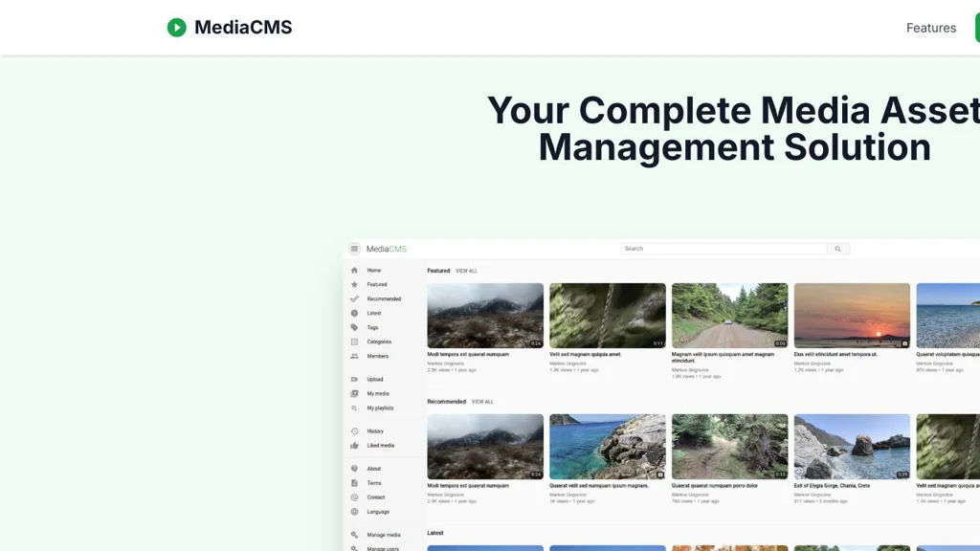Click 'About' text in sidebar
The image size is (980, 551).
click(374, 469)
